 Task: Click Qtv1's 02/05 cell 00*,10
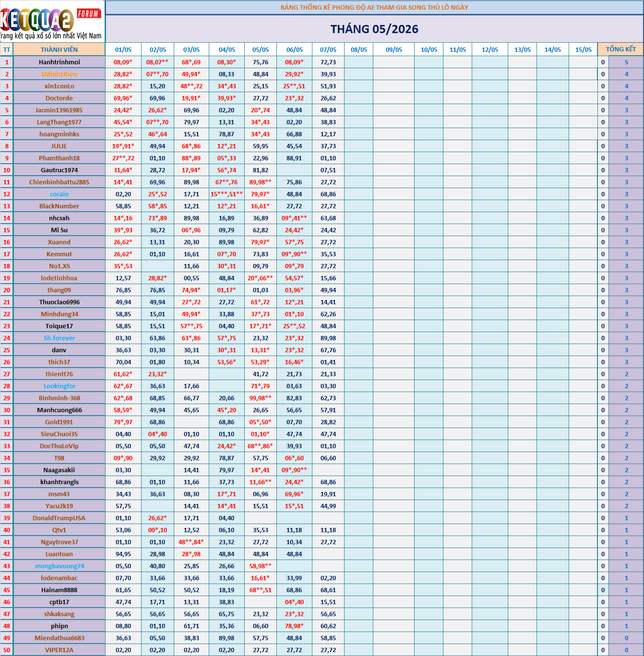point(157,530)
